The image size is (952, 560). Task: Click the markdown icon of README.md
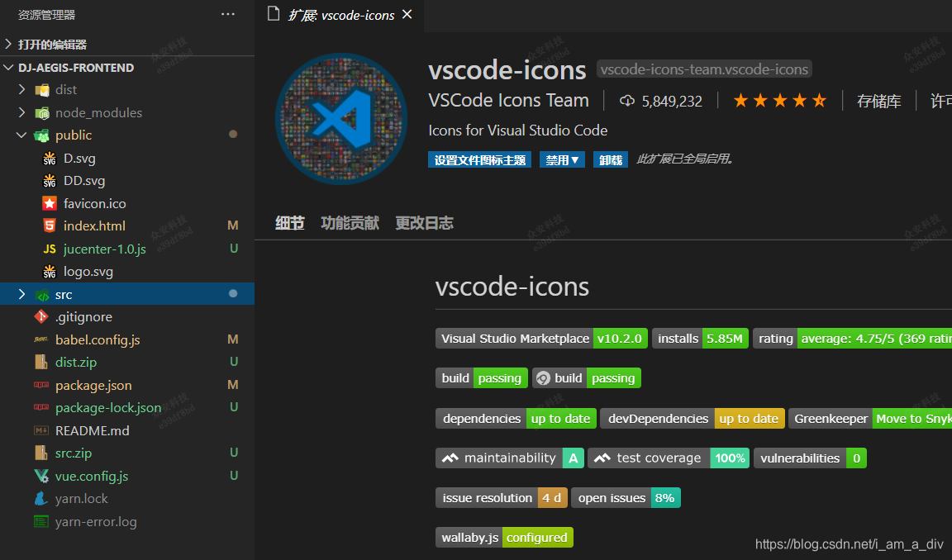[41, 430]
